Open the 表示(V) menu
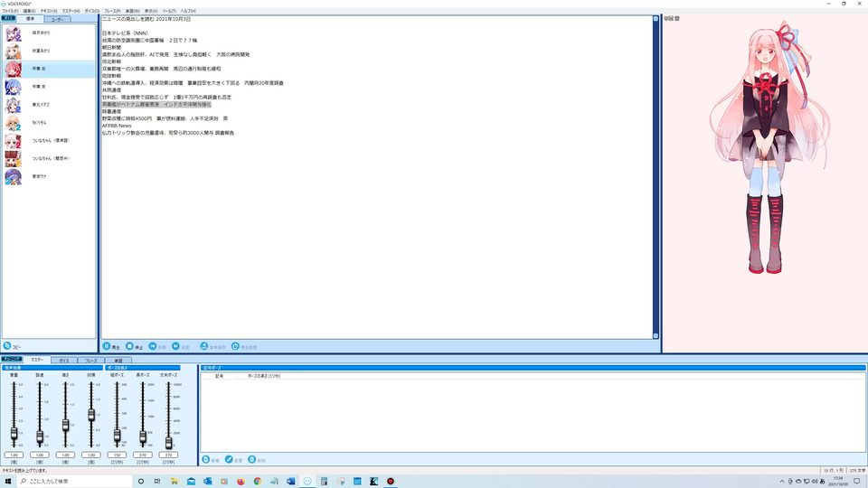868x488 pixels. [x=151, y=11]
